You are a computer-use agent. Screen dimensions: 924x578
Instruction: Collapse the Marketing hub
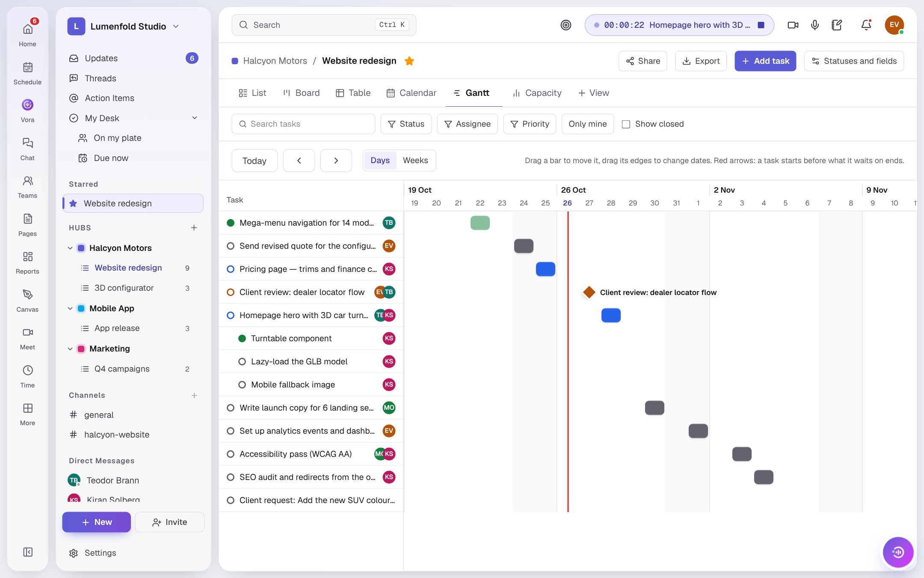[70, 349]
